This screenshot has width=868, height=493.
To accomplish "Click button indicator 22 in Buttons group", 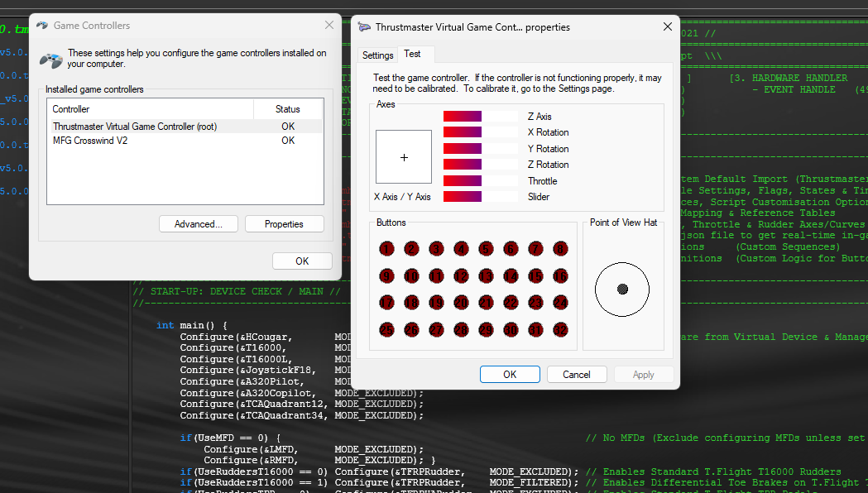I will [511, 303].
